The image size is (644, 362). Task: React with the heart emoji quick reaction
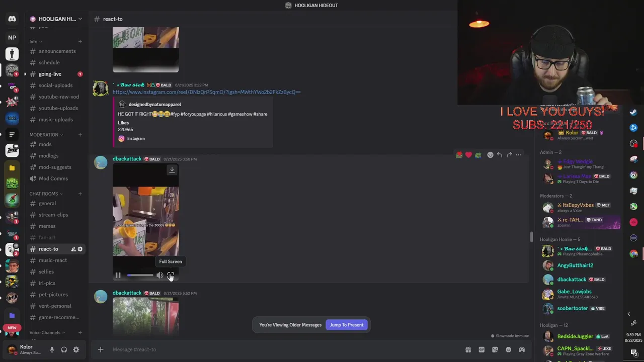point(468,155)
